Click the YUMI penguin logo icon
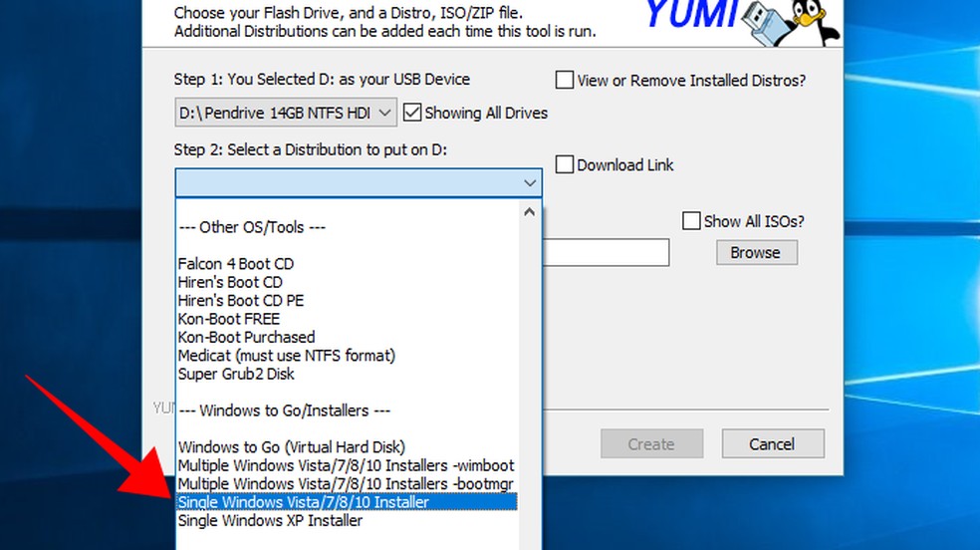Image resolution: width=980 pixels, height=550 pixels. coord(791,23)
